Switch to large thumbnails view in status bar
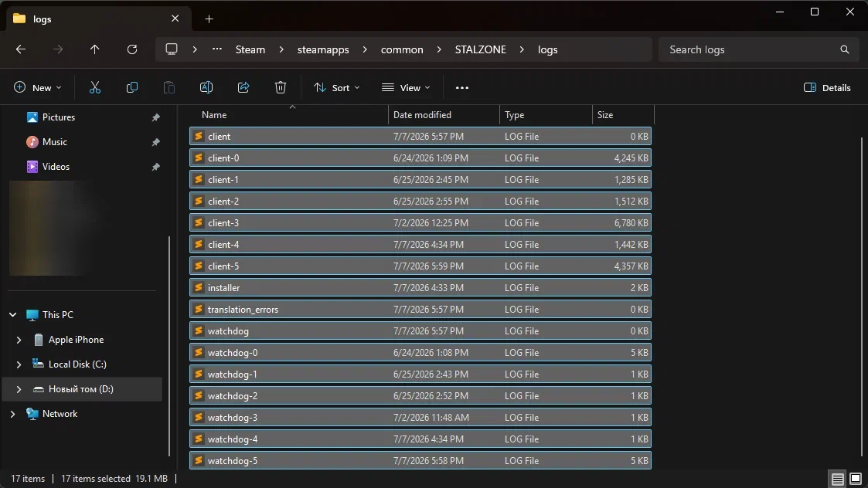This screenshot has width=868, height=488. point(856,479)
